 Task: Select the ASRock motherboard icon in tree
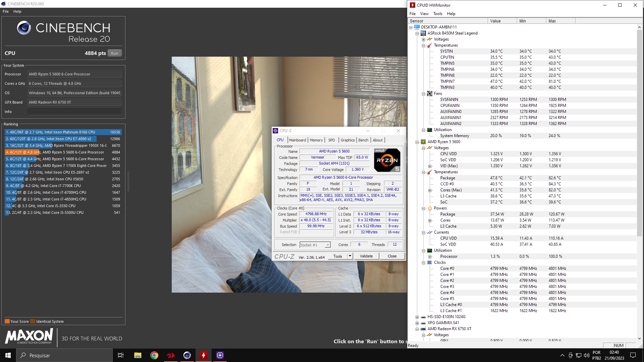(423, 33)
